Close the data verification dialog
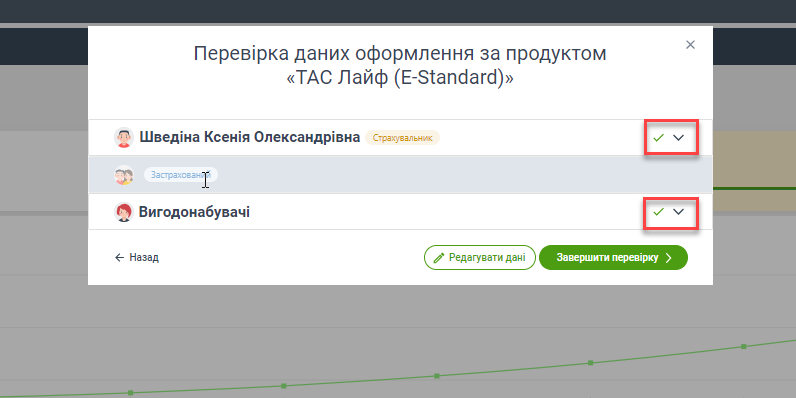The width and height of the screenshot is (796, 398). pyautogui.click(x=690, y=45)
